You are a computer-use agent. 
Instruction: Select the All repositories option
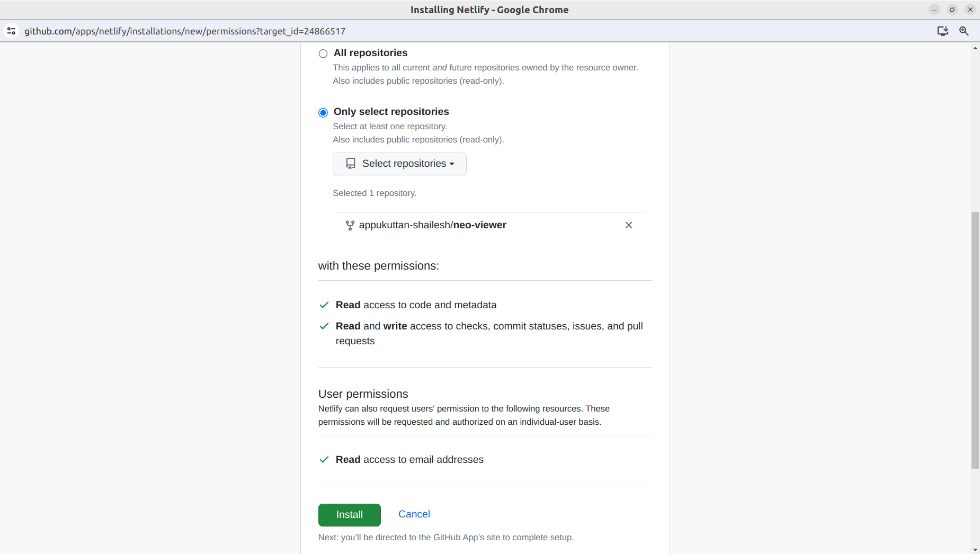[x=323, y=53]
